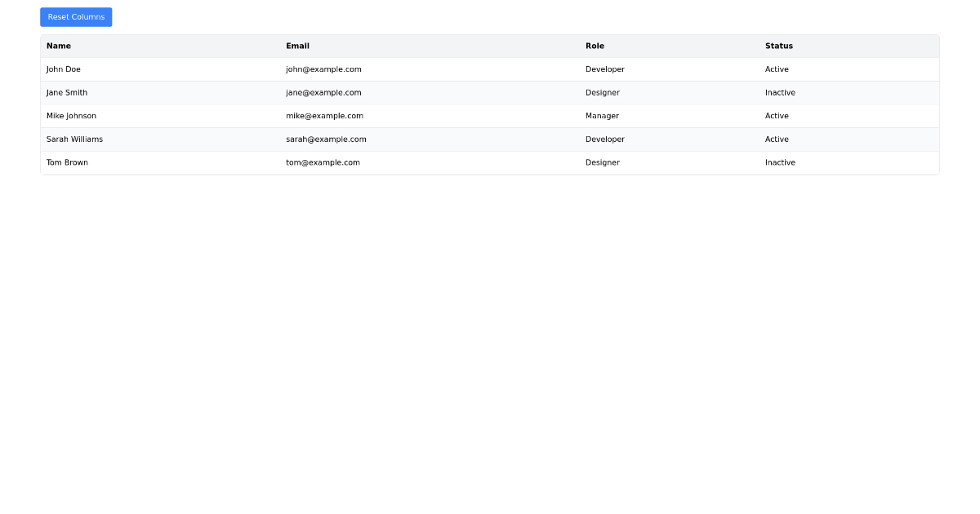
Task: Click jane@example.com email cell
Action: coord(323,92)
